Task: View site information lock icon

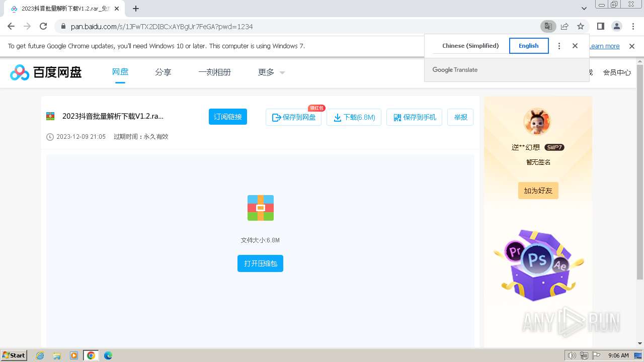Action: click(62, 26)
